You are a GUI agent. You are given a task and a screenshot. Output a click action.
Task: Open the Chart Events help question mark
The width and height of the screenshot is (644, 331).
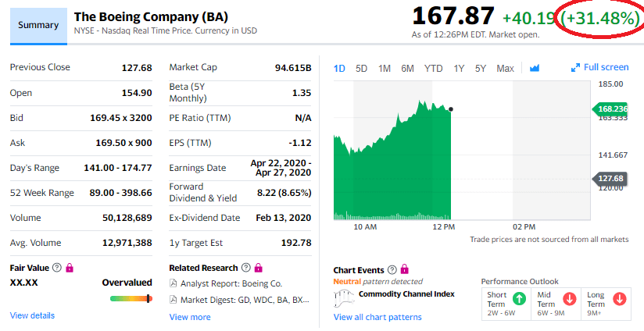392,270
